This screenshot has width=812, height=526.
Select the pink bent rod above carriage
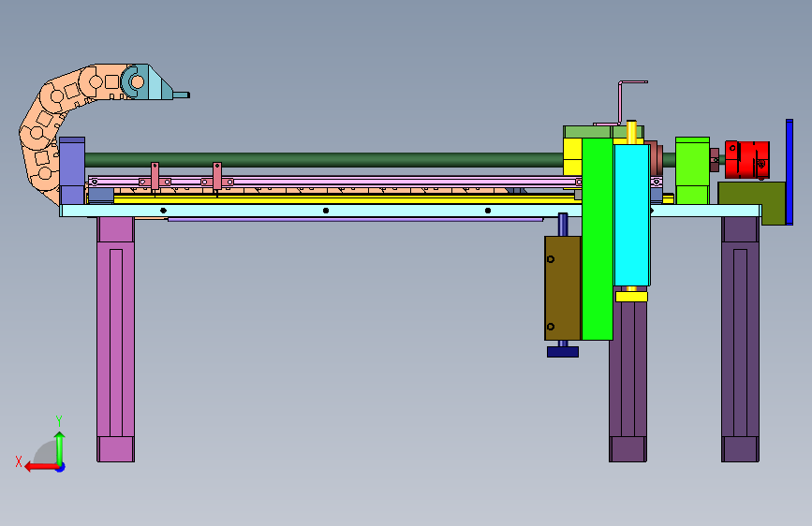(622, 103)
